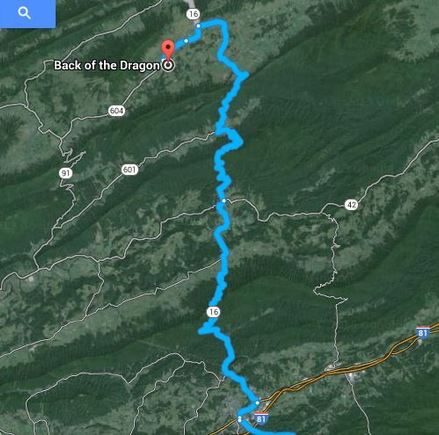Select the Route 604 road shield
Image resolution: width=439 pixels, height=435 pixels.
(116, 111)
